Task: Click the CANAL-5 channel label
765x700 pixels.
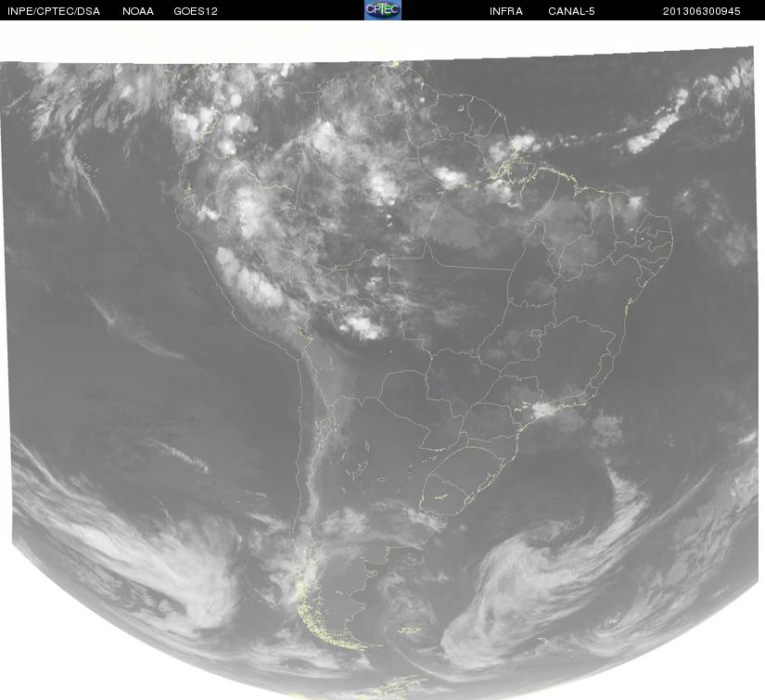Action: [x=571, y=11]
